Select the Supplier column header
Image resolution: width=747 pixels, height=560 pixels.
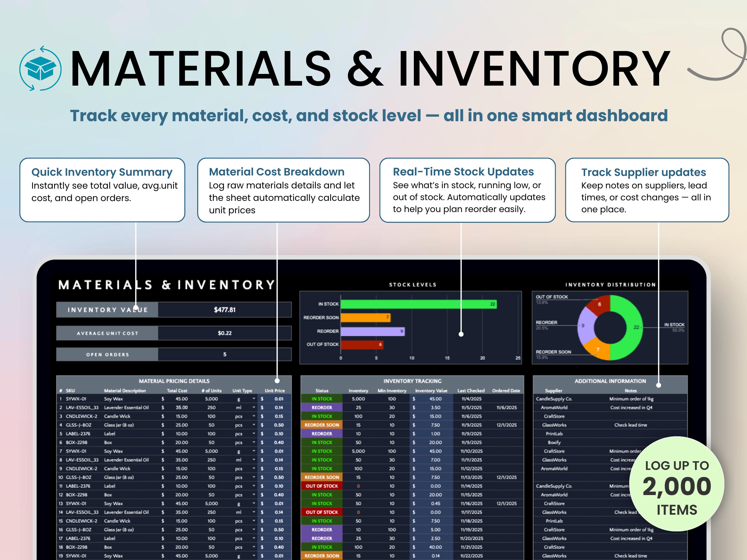pos(554,391)
